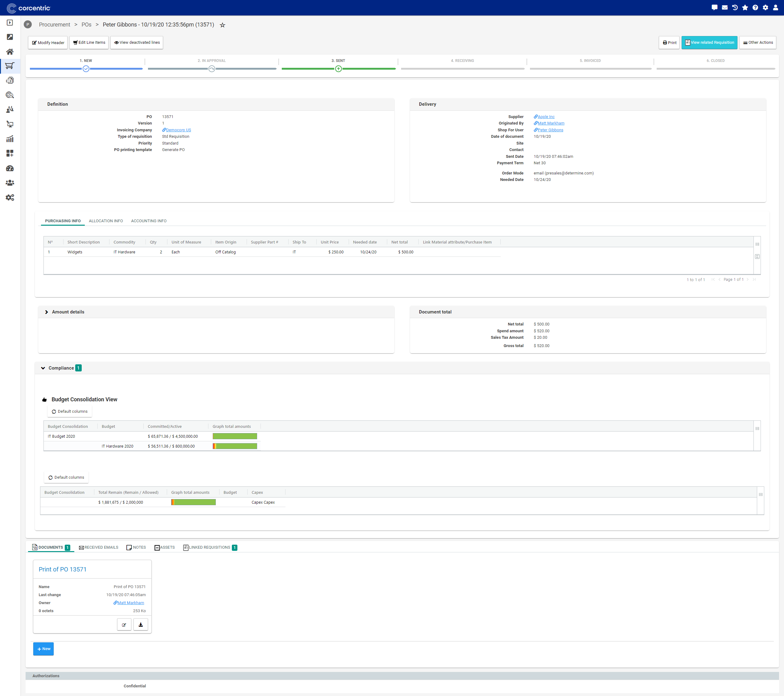The image size is (784, 696).
Task: Open the analytics bar chart sidebar icon
Action: click(x=10, y=139)
